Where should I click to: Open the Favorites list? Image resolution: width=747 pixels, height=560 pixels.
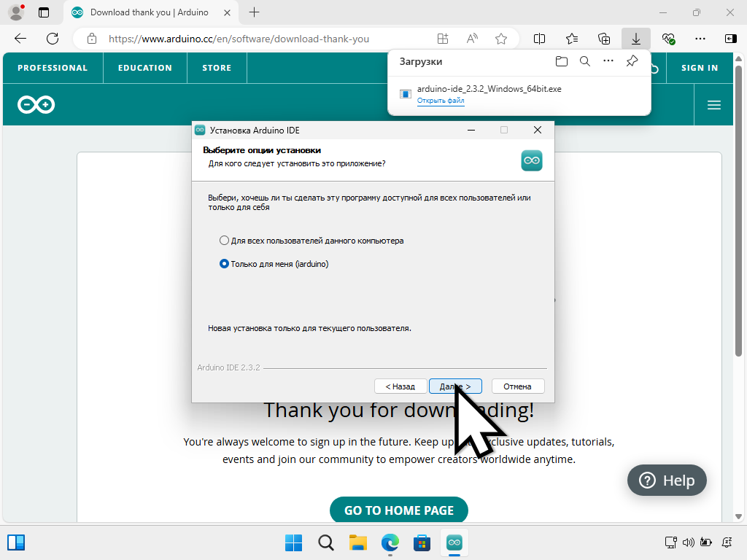(572, 39)
